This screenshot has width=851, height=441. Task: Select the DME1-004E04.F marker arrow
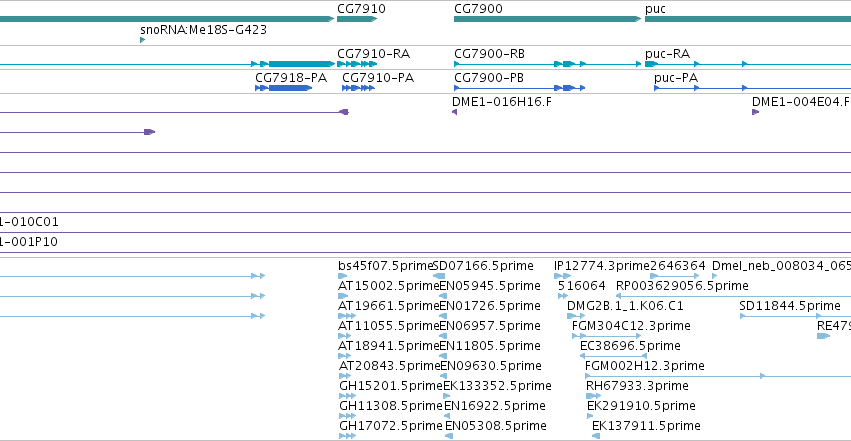tap(755, 112)
